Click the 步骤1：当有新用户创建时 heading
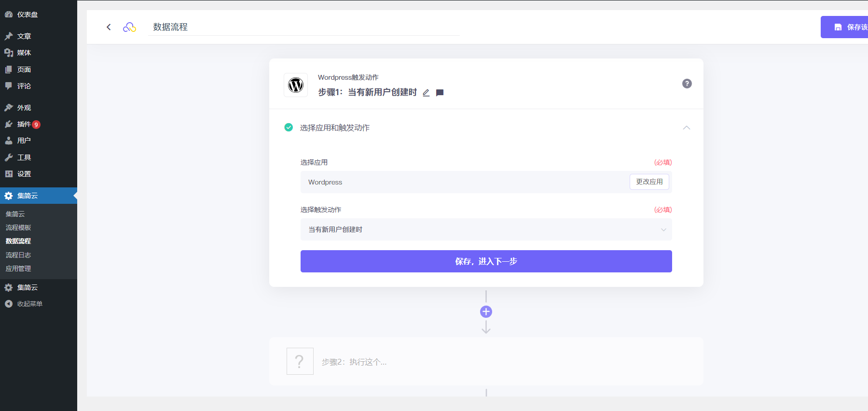The height and width of the screenshot is (411, 868). tap(367, 92)
